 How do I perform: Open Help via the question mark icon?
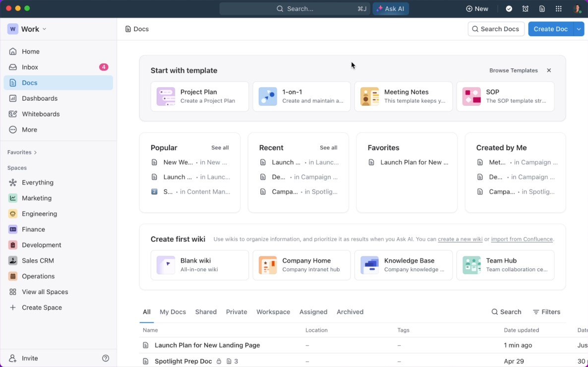106,358
